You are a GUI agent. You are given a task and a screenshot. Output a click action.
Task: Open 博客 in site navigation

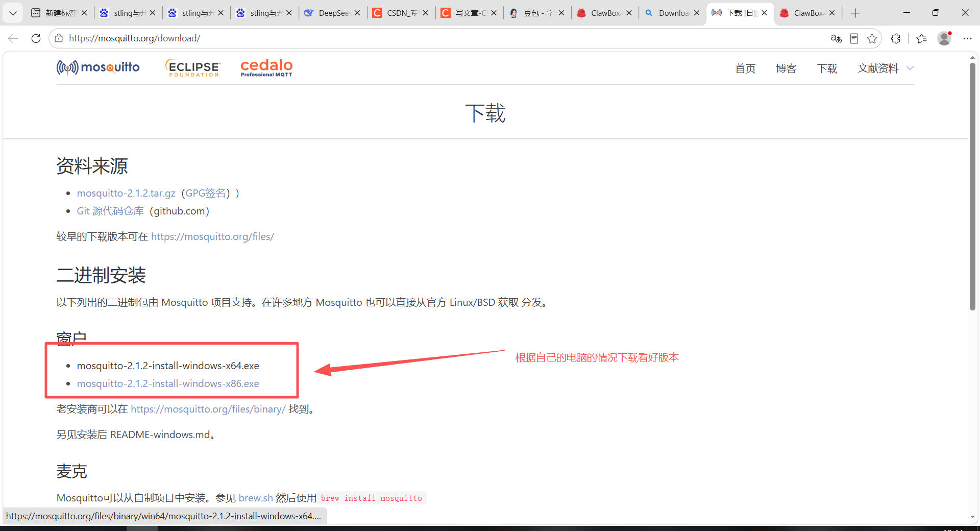(x=786, y=68)
